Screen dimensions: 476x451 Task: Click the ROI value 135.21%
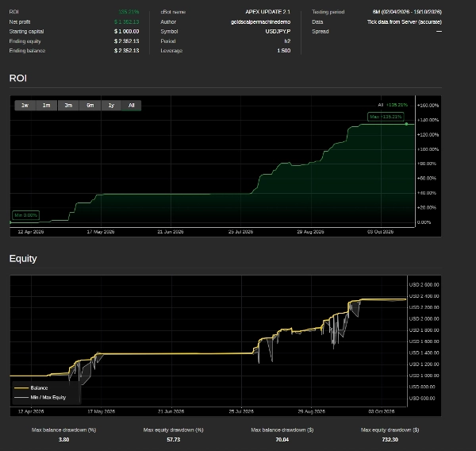pos(129,12)
